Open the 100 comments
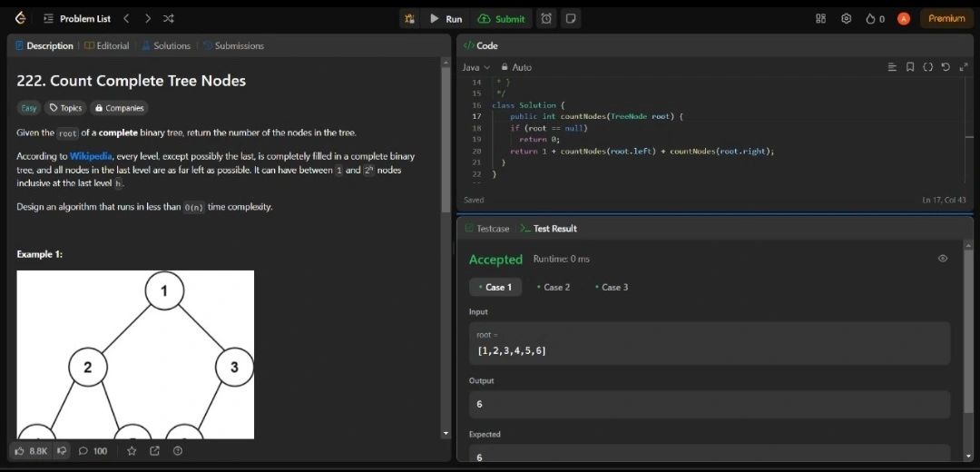This screenshot has width=980, height=472. coord(93,451)
